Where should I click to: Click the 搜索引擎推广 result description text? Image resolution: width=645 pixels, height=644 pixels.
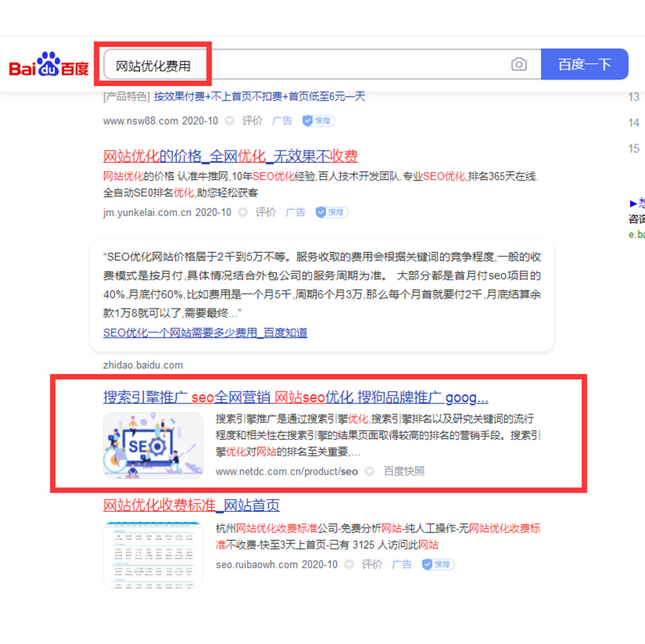point(378,435)
